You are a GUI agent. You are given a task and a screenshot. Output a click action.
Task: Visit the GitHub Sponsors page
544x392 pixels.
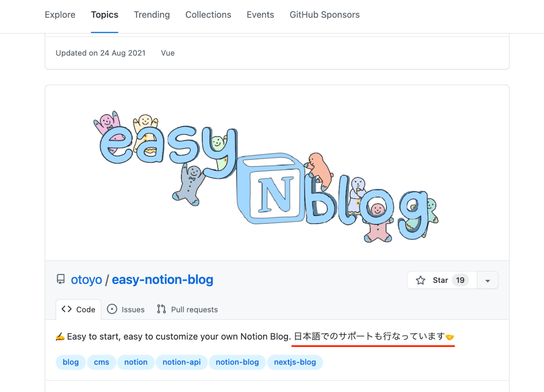coord(324,15)
